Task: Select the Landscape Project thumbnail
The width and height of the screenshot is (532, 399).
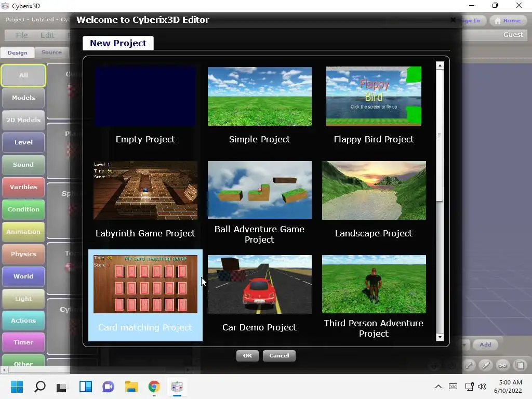Action: [374, 190]
